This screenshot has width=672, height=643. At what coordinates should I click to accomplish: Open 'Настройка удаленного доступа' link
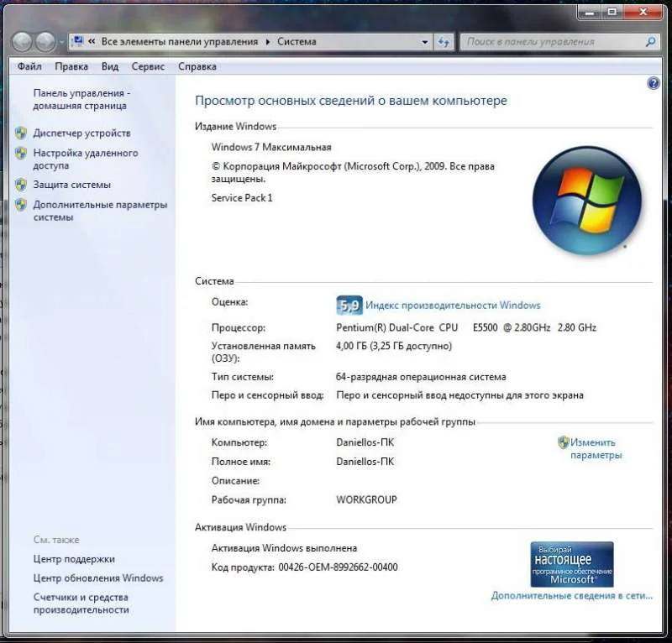(86, 159)
